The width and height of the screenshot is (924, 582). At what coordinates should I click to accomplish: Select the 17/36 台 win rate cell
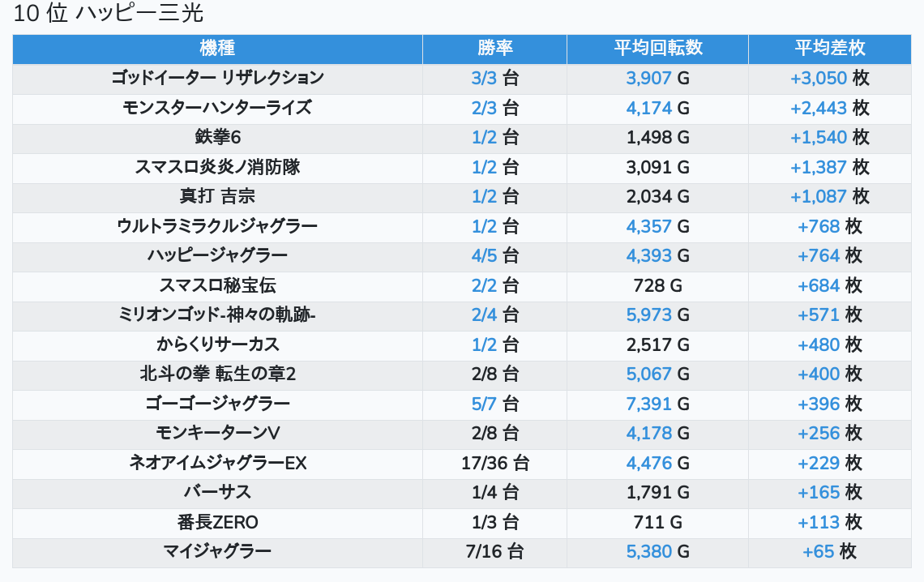(x=494, y=464)
